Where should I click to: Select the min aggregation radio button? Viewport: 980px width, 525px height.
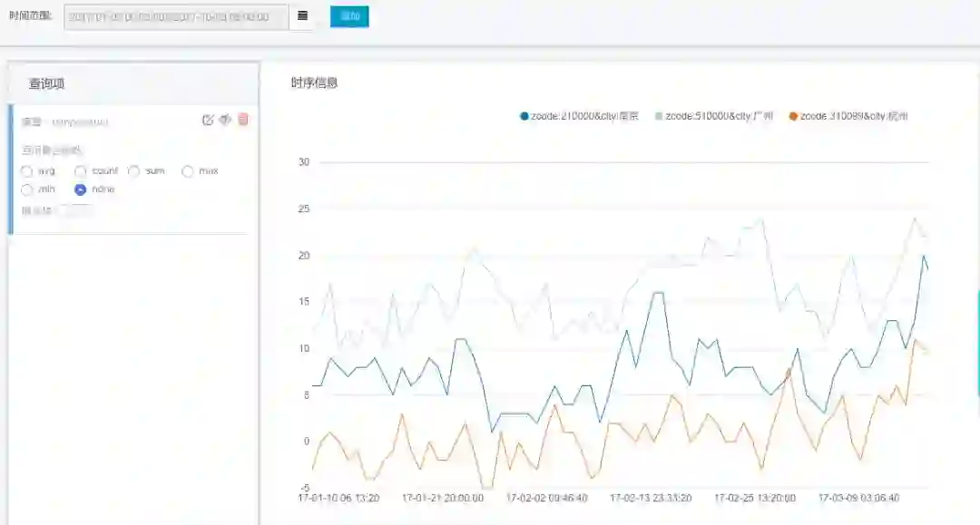point(27,190)
